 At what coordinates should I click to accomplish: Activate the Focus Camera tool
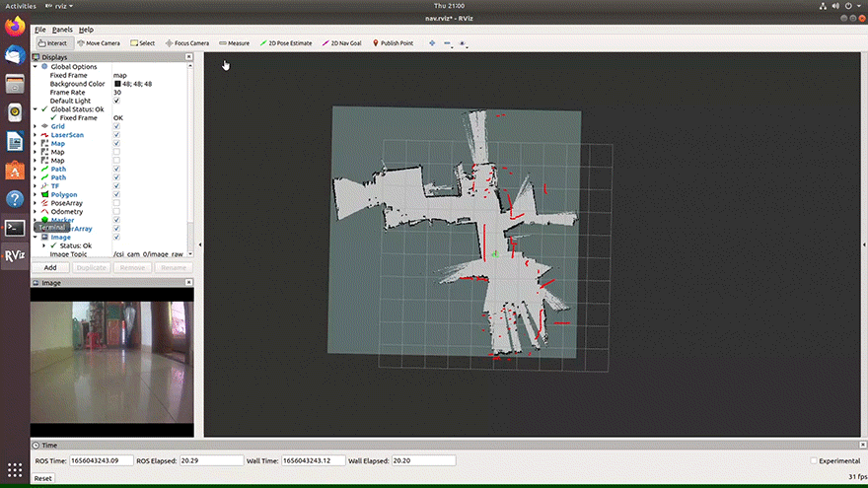click(x=186, y=43)
